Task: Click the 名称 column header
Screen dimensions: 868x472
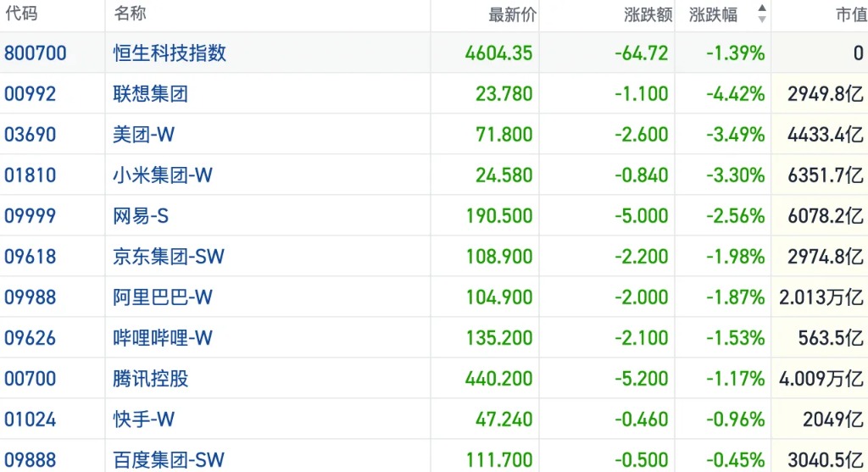Action: coord(130,14)
